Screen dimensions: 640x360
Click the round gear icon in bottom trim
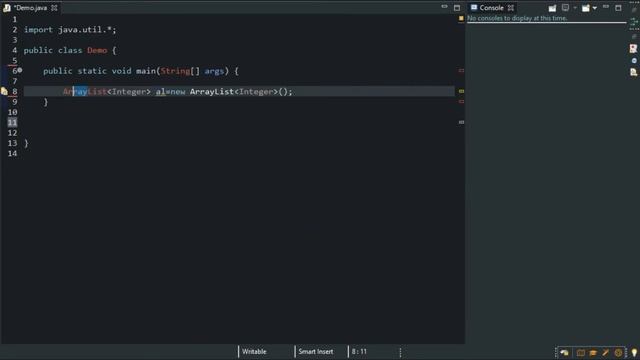[x=618, y=352]
